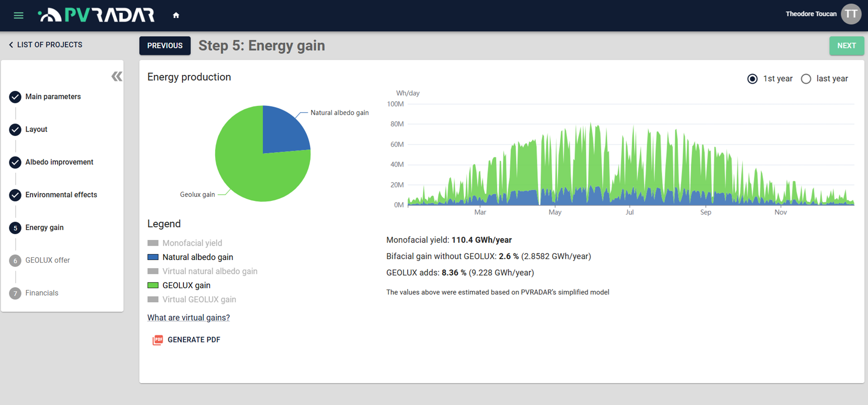Viewport: 868px width, 405px height.
Task: Click 'Monofacial yield: 110.4 GWh/year' text
Action: pyautogui.click(x=449, y=240)
